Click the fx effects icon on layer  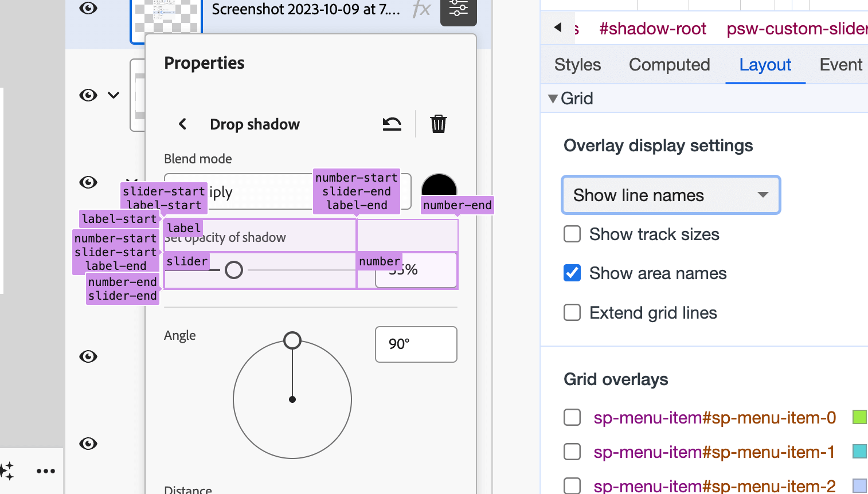(421, 10)
